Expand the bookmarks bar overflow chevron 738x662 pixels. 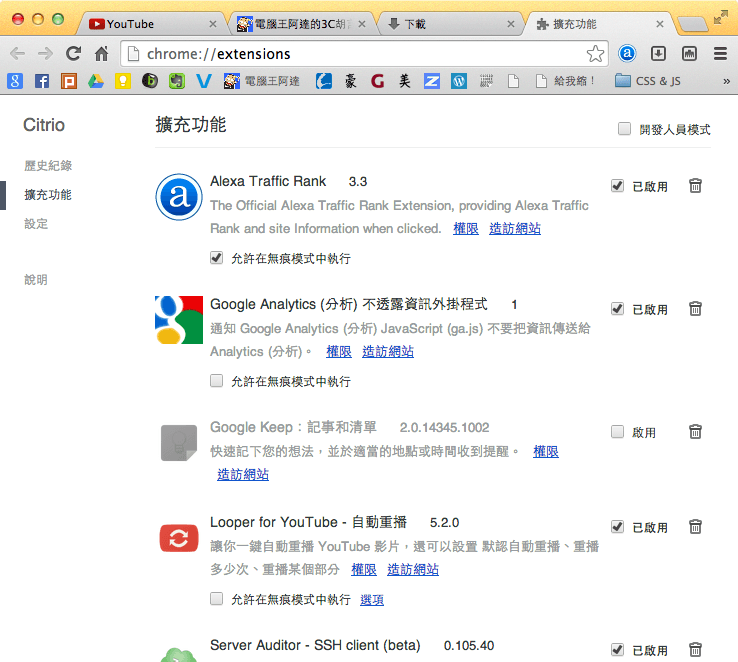tap(726, 81)
